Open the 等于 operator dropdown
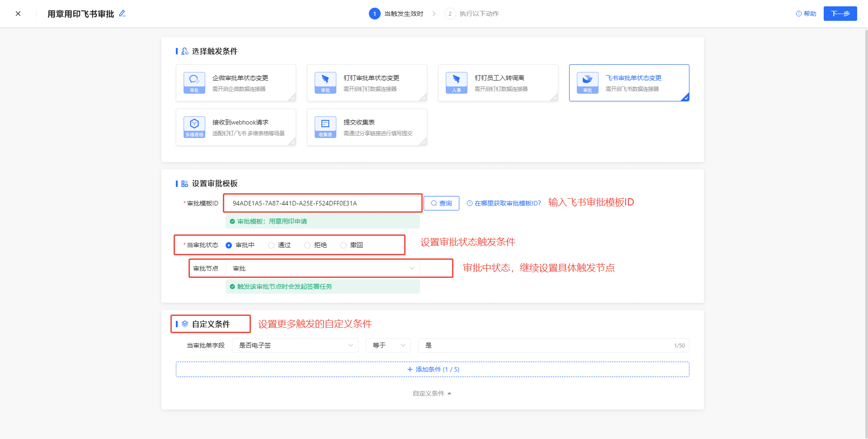The image size is (868, 439). click(x=388, y=345)
